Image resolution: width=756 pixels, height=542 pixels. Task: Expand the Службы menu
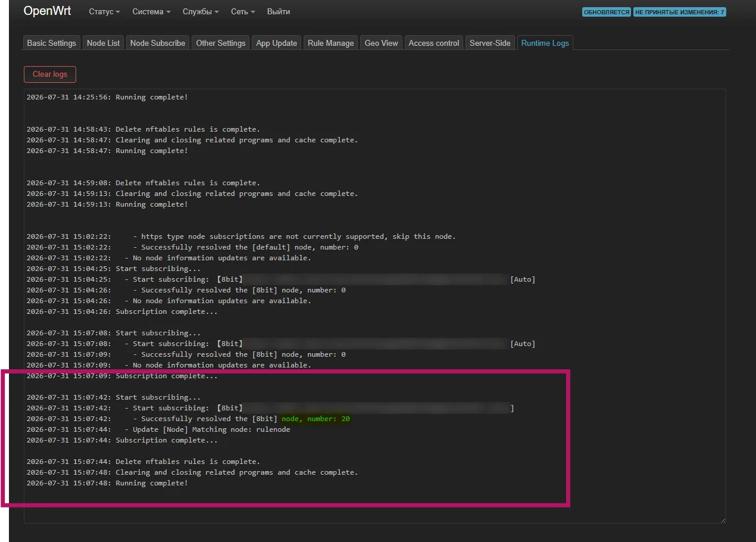[x=201, y=12]
